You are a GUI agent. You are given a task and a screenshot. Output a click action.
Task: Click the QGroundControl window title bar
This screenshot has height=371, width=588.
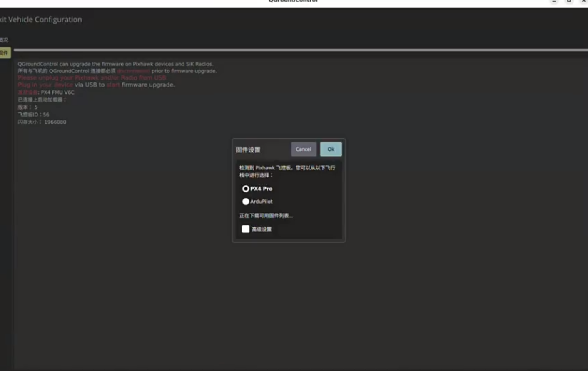click(293, 2)
